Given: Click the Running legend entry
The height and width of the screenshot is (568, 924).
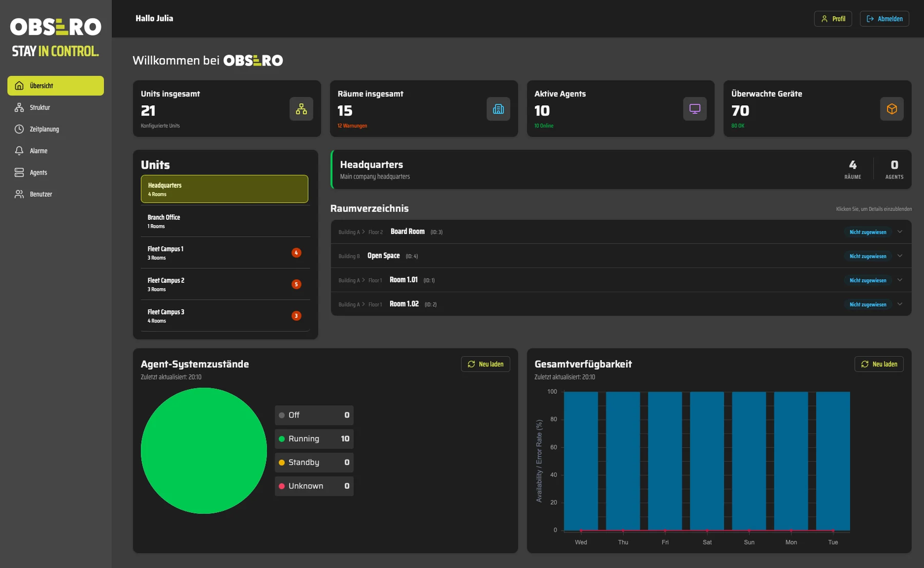Looking at the screenshot, I should coord(314,439).
